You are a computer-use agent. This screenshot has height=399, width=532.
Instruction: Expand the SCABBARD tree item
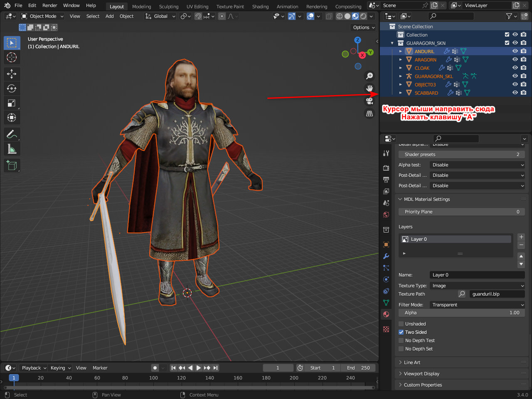point(401,93)
